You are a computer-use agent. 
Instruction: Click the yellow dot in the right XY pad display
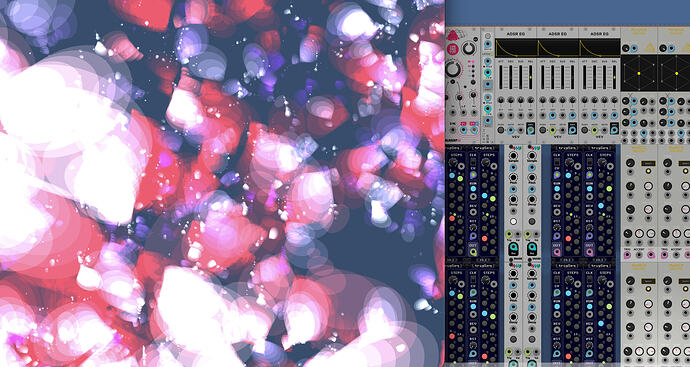(x=677, y=73)
